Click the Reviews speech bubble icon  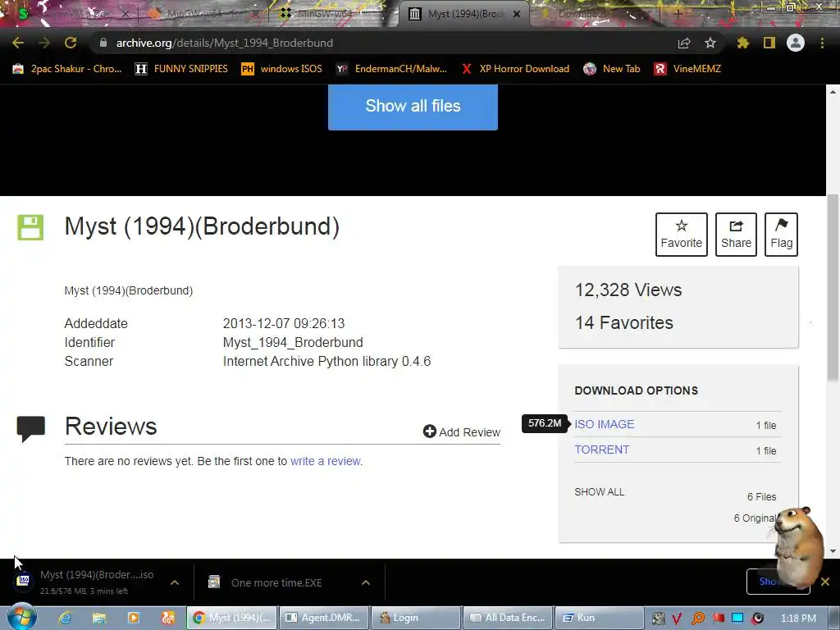pyautogui.click(x=31, y=428)
